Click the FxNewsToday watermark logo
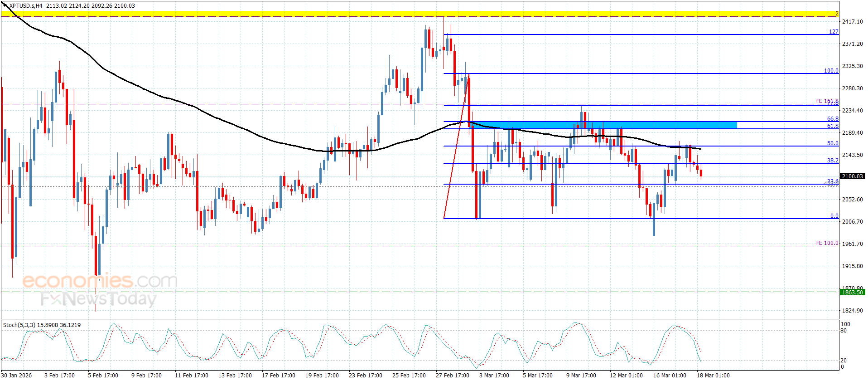The image size is (868, 381). 98,299
